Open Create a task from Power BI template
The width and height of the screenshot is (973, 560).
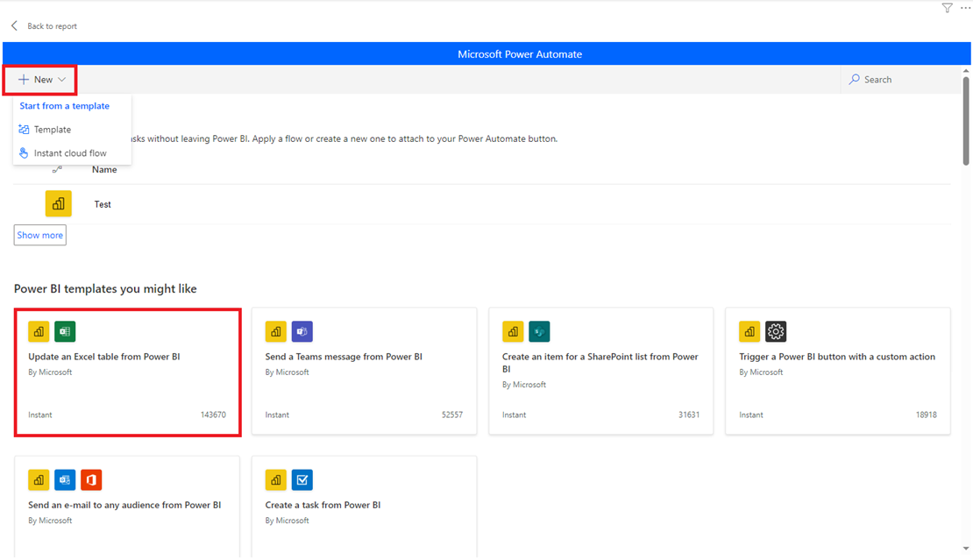[x=365, y=507]
